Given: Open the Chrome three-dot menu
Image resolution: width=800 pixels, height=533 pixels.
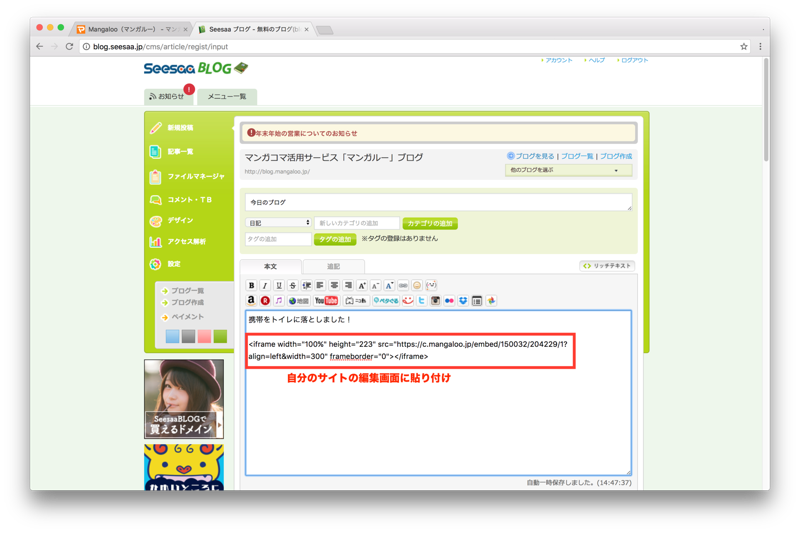Looking at the screenshot, I should point(760,46).
